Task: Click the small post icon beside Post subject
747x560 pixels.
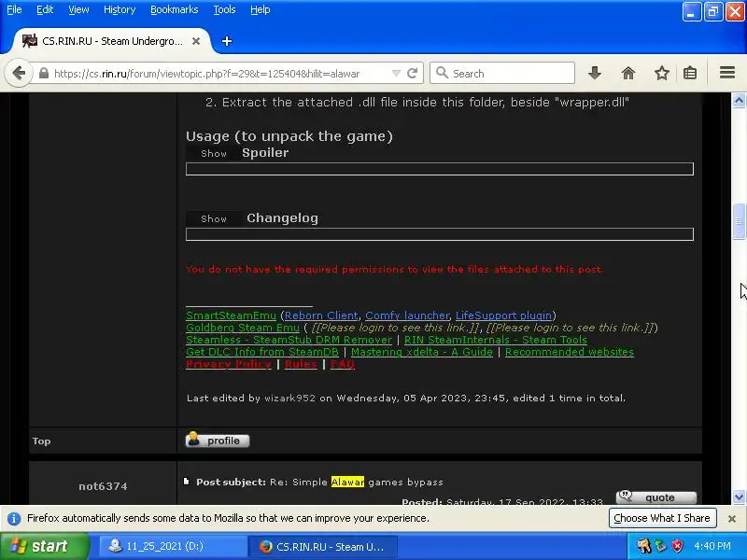Action: pyautogui.click(x=187, y=482)
